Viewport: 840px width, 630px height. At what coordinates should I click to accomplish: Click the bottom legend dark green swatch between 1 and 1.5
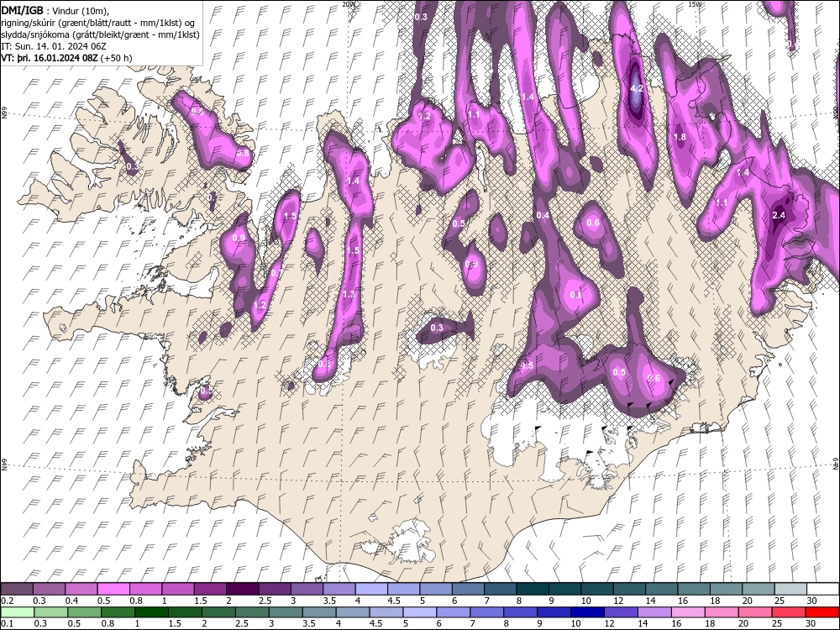tap(151, 612)
